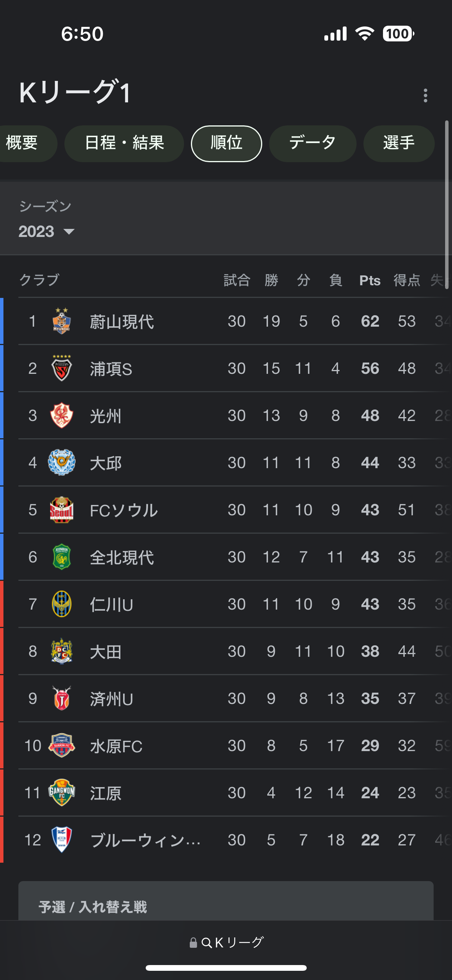452x980 pixels.
Task: Select the 順位 tab
Action: click(x=227, y=143)
